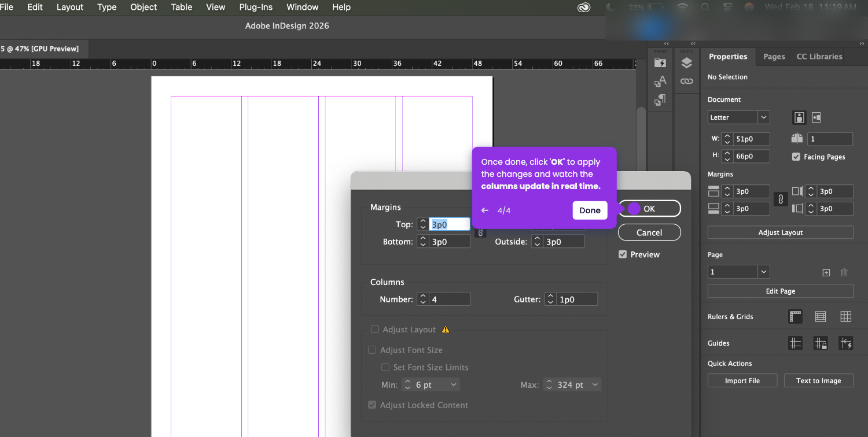Open the File menu
868x437 pixels.
[x=6, y=8]
